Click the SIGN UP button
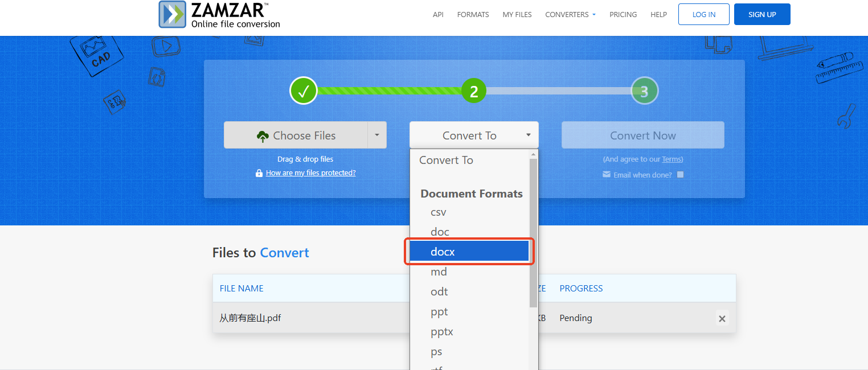The height and width of the screenshot is (370, 868). click(x=762, y=14)
